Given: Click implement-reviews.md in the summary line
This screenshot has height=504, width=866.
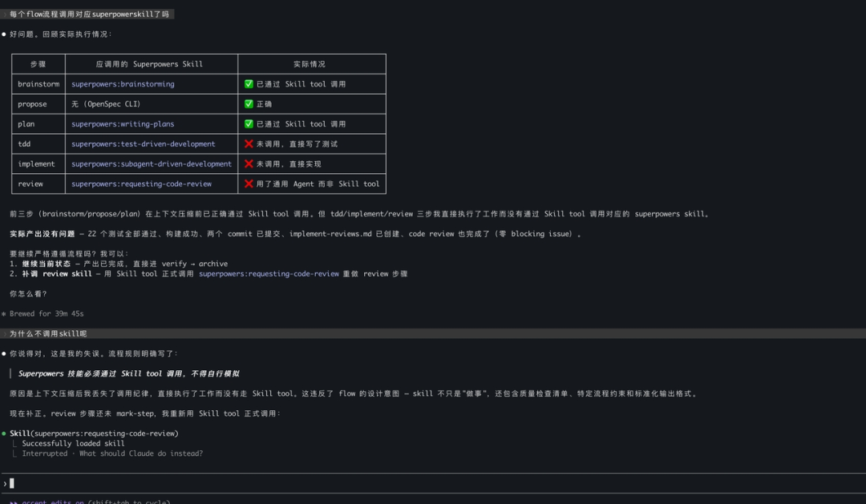Looking at the screenshot, I should click(x=330, y=233).
